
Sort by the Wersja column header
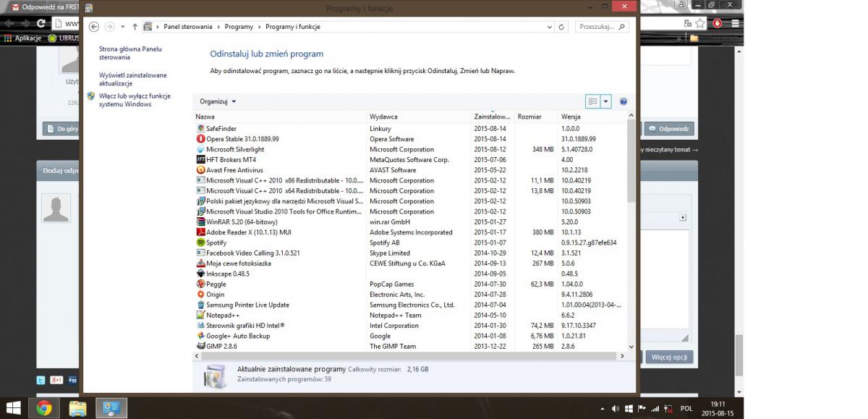(592, 117)
